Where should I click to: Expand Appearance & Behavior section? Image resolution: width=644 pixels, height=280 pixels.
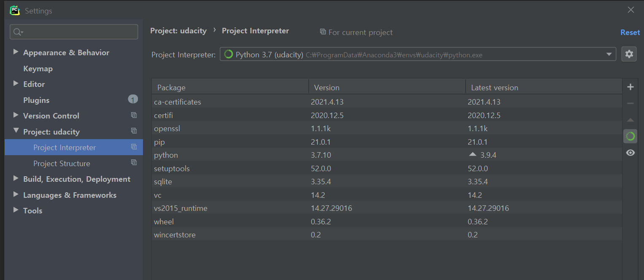pos(16,52)
